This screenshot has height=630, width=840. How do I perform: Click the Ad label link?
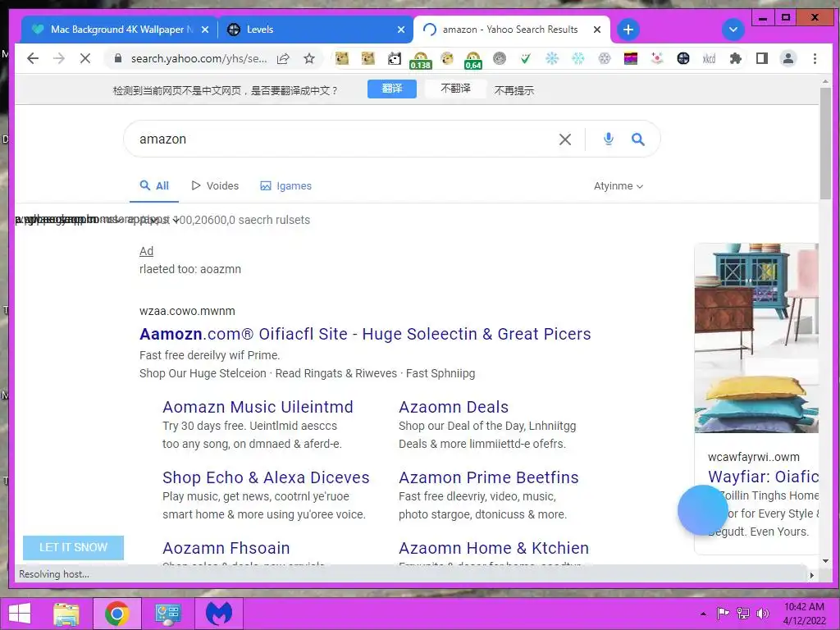[x=146, y=251]
